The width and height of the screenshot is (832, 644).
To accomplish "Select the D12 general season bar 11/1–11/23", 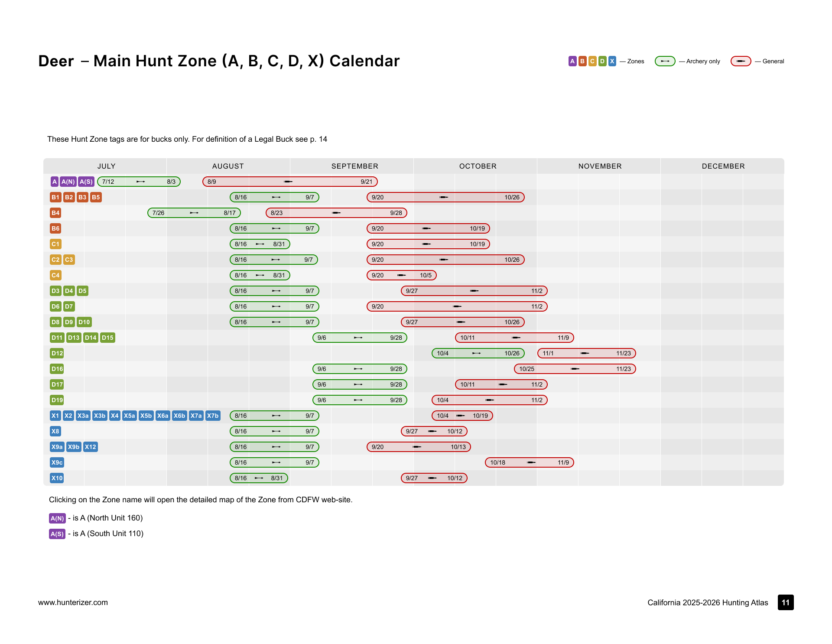I will tap(587, 353).
